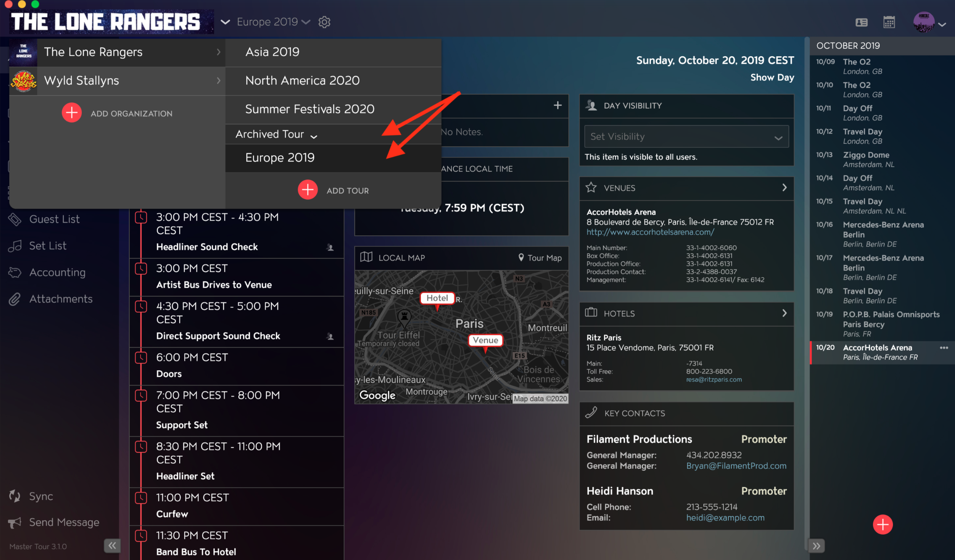Click the Set List music note icon

[x=15, y=246]
